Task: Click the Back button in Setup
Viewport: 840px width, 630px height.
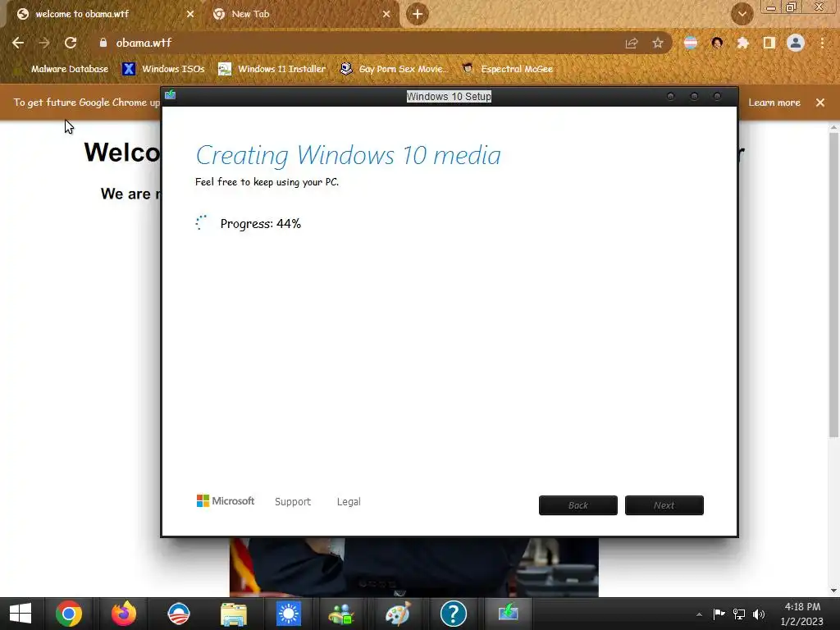Action: pos(578,505)
